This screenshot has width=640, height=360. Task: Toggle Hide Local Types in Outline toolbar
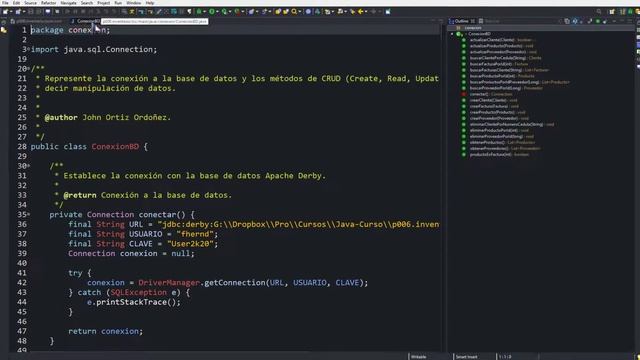[604, 21]
